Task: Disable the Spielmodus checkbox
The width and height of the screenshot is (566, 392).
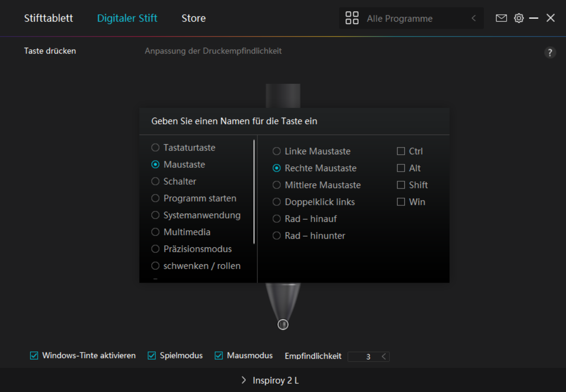Action: [152, 356]
